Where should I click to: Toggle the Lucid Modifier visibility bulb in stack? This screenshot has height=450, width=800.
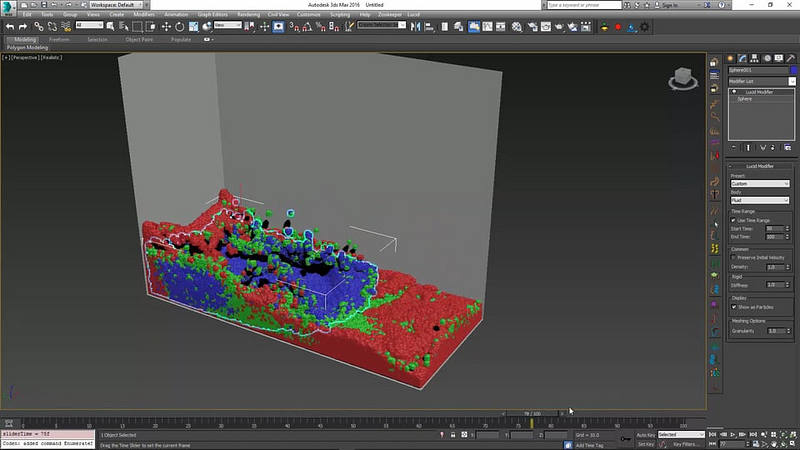click(734, 92)
